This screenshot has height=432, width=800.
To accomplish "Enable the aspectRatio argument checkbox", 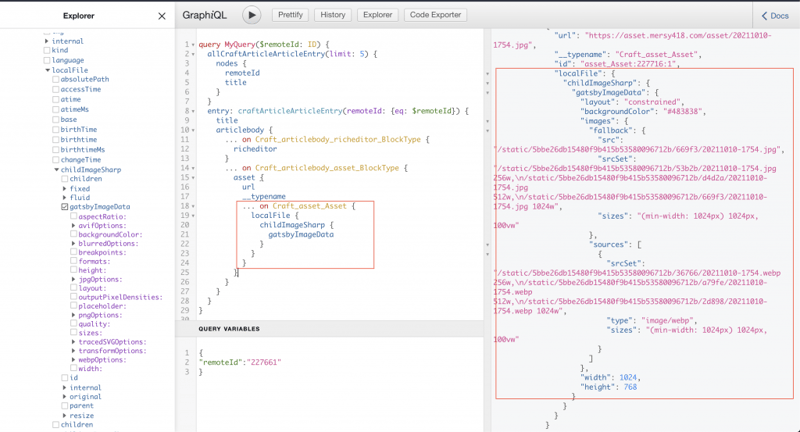I will (x=74, y=217).
